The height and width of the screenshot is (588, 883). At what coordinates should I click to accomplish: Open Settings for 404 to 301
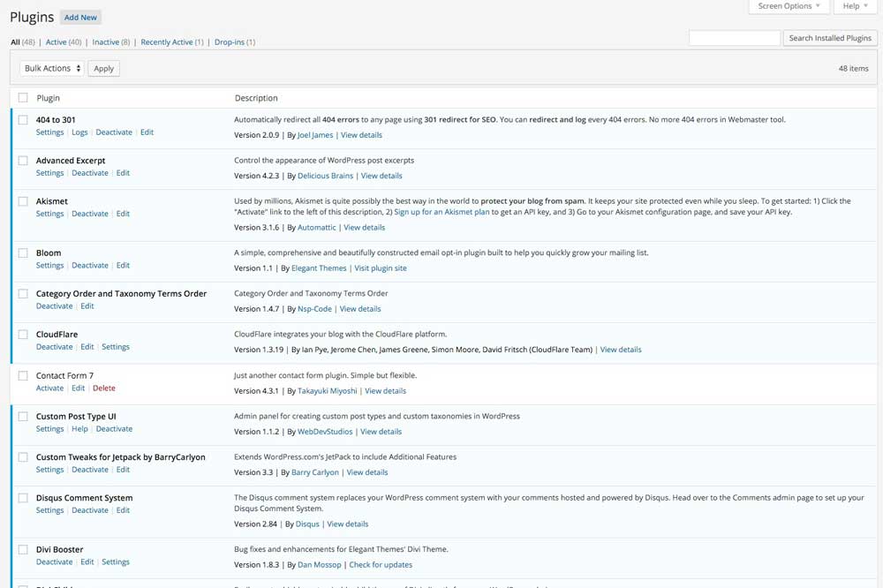(49, 132)
